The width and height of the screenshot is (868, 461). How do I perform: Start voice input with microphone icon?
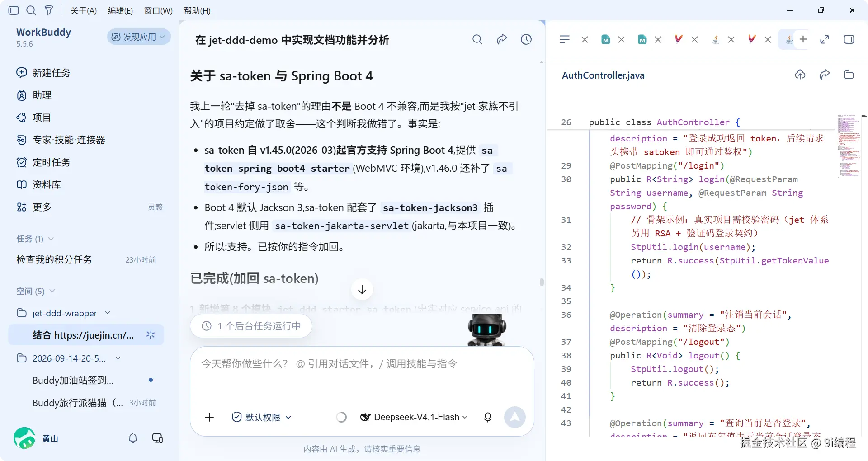(488, 417)
